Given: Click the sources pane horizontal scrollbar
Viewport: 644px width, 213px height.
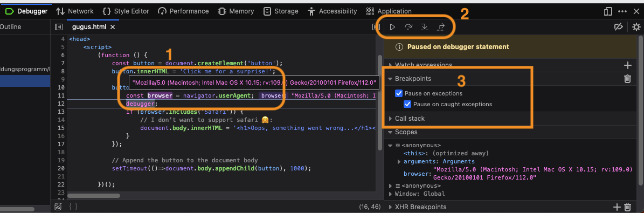Looking at the screenshot, I should coord(17,209).
